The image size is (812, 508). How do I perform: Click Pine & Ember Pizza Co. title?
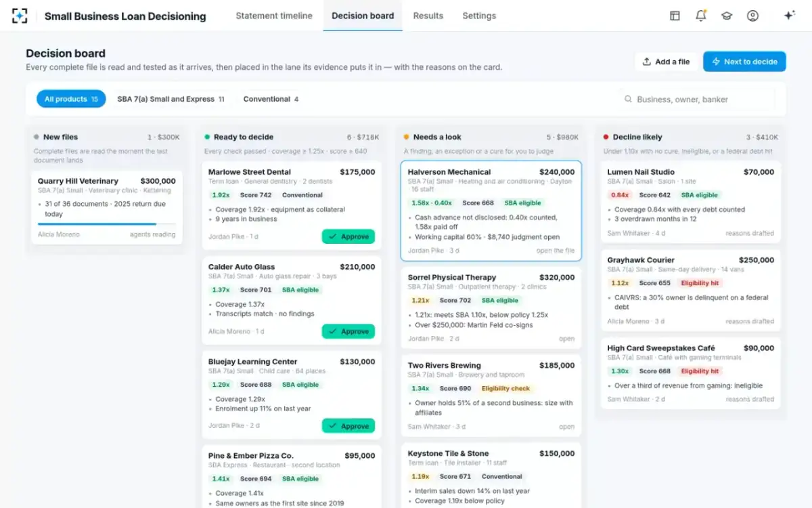251,456
